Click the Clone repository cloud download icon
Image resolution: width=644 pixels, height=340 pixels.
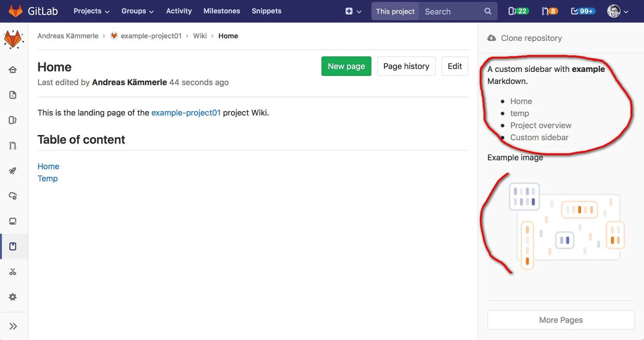[x=492, y=38]
